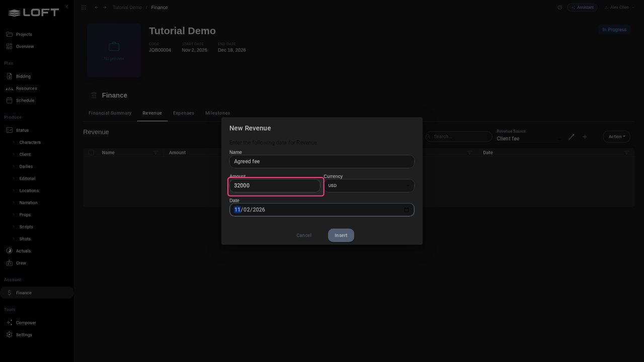The height and width of the screenshot is (362, 644).
Task: Toggle the select-all checkbox in Name header
Action: 91,153
